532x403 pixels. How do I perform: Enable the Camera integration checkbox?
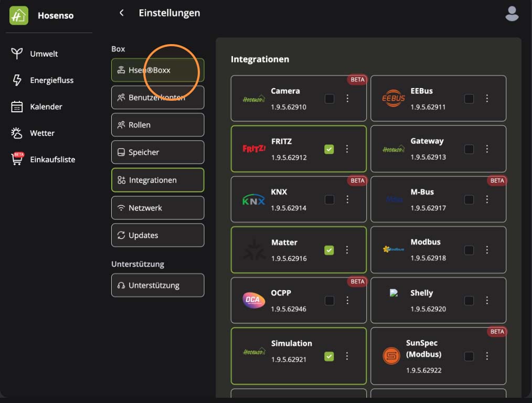click(x=329, y=99)
